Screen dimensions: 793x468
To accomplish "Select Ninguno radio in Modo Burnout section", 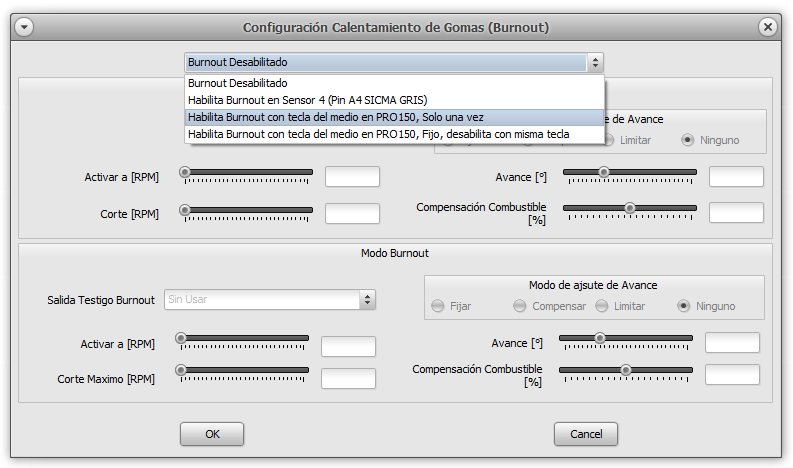I will [x=684, y=306].
